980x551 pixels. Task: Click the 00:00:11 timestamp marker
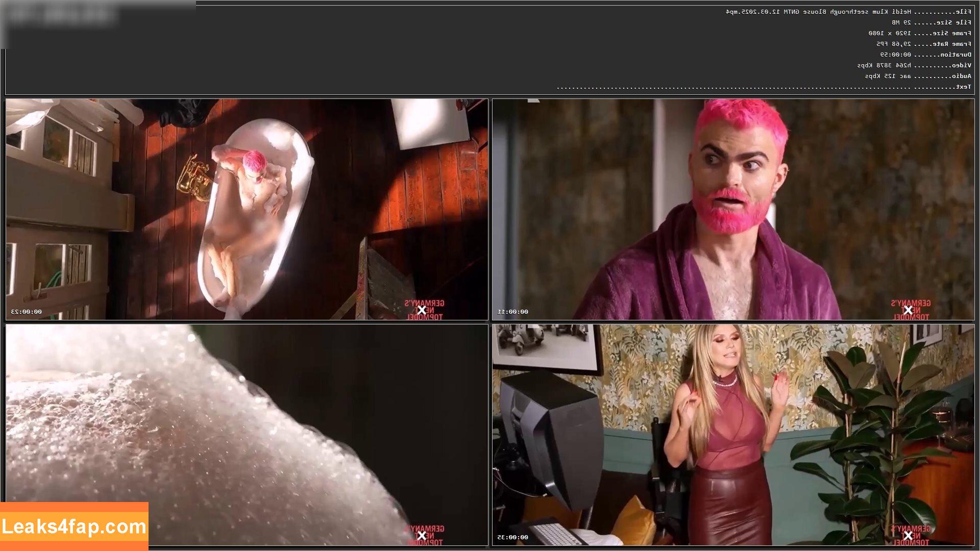pyautogui.click(x=513, y=312)
